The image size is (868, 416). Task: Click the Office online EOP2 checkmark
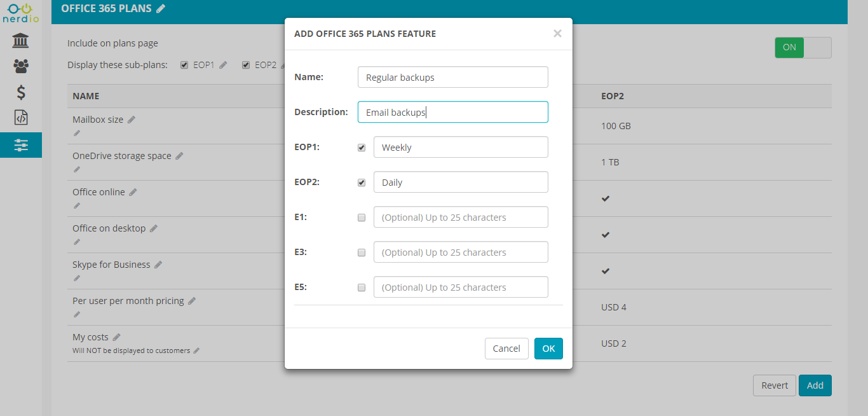click(x=606, y=198)
